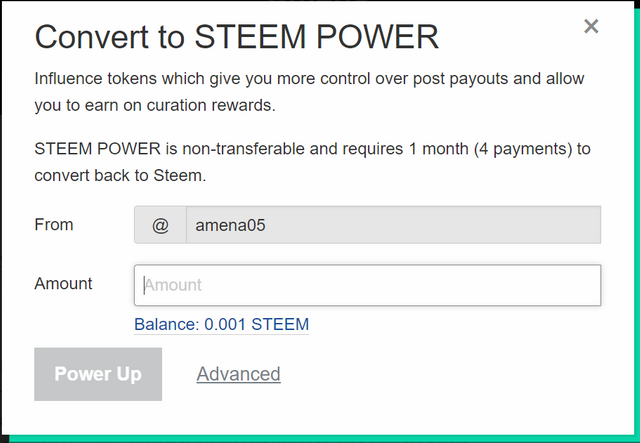The height and width of the screenshot is (443, 640).
Task: Open the Advanced options link
Action: [x=238, y=374]
